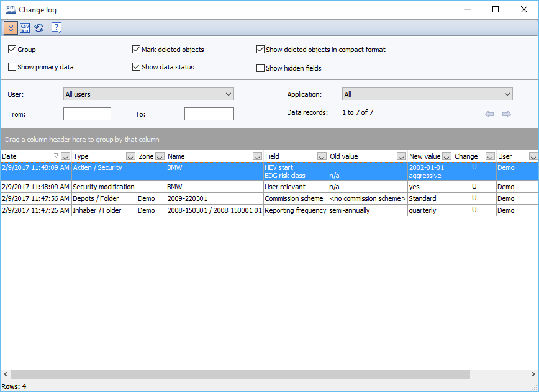Expand the Application dropdown
The height and width of the screenshot is (392, 539).
coord(427,94)
